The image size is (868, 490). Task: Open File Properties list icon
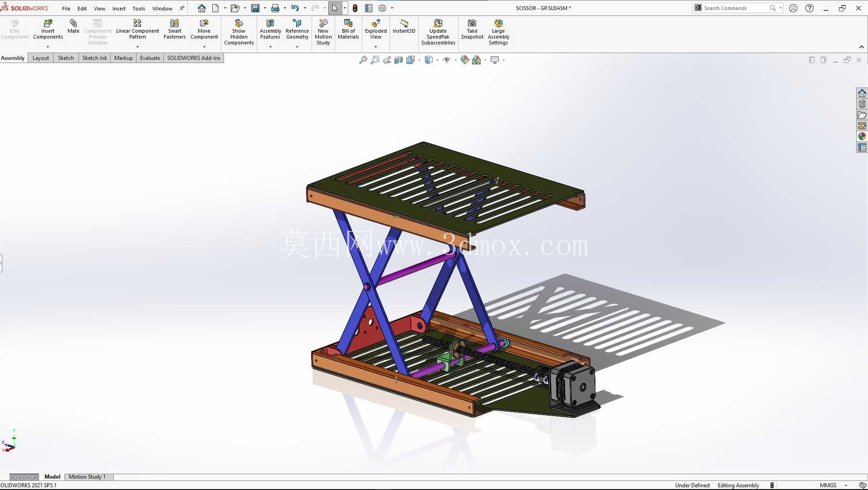pos(369,8)
